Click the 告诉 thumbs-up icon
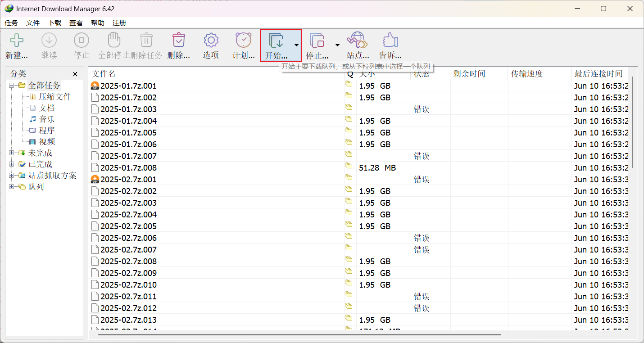 390,40
